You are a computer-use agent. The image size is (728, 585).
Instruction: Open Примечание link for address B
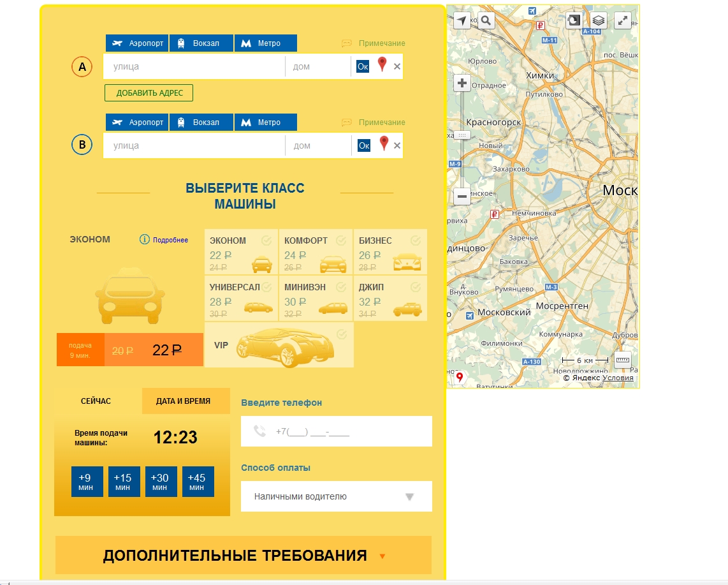pos(382,122)
